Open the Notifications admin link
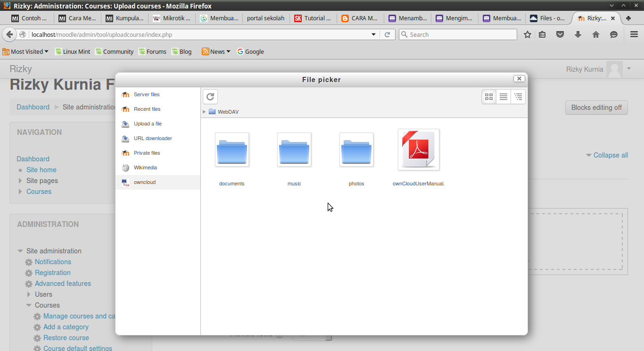Viewport: 644px width, 351px height. (53, 262)
